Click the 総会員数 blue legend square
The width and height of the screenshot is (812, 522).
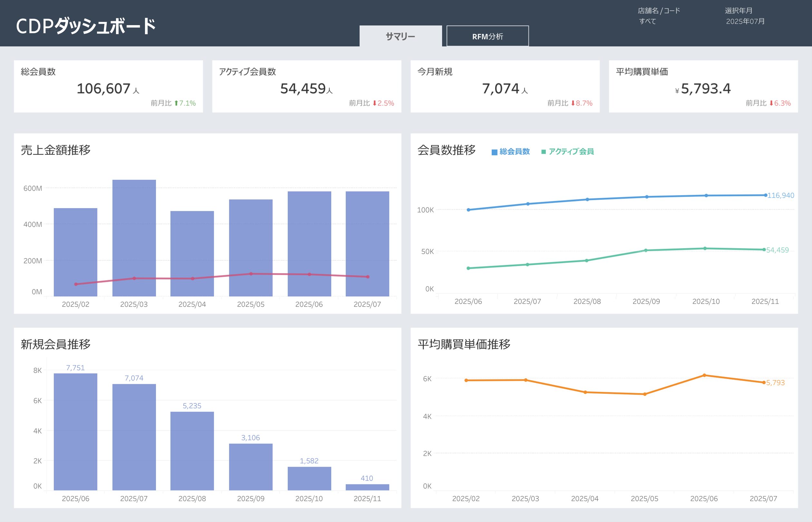pyautogui.click(x=494, y=152)
